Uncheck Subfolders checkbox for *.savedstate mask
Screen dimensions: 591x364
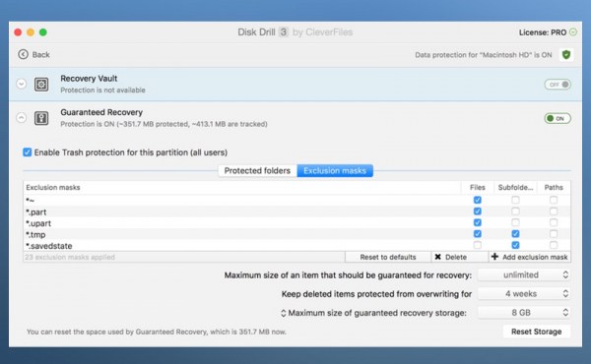click(x=515, y=245)
